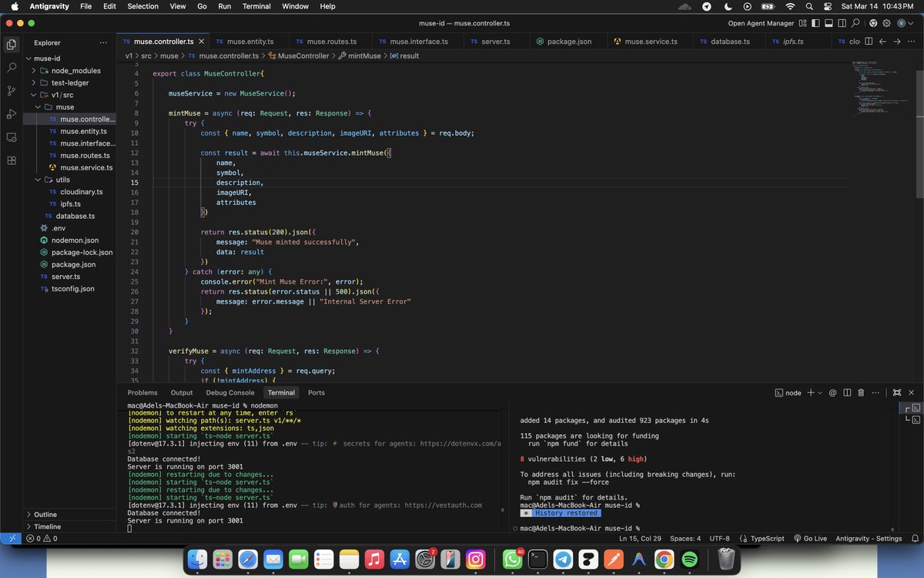This screenshot has width=924, height=578.
Task: Collapse the utils folder
Action: click(x=69, y=180)
